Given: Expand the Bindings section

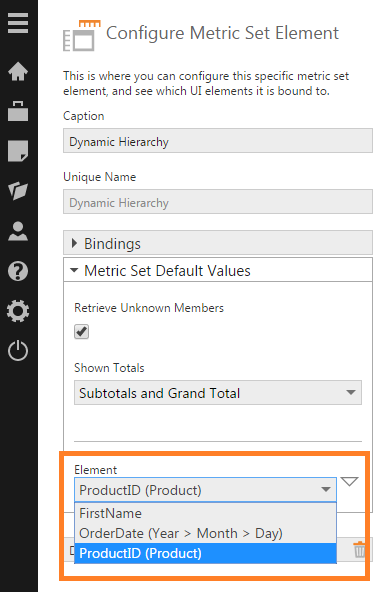Looking at the screenshot, I should coord(218,244).
